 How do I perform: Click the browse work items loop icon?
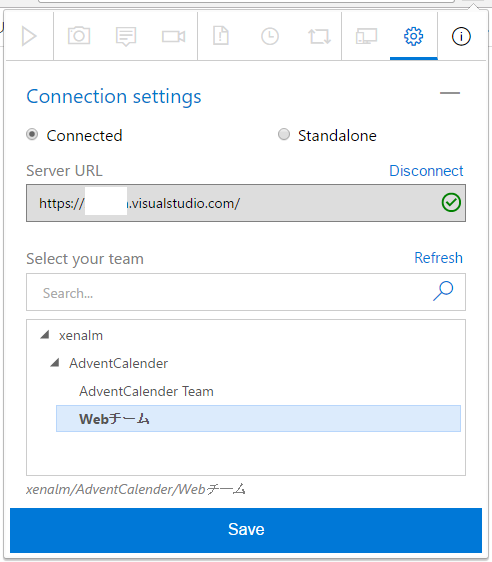click(319, 36)
